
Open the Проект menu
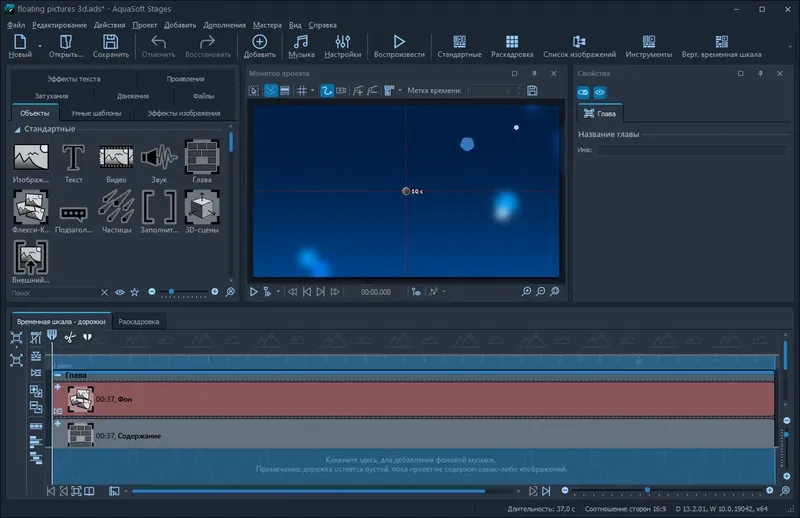147,24
